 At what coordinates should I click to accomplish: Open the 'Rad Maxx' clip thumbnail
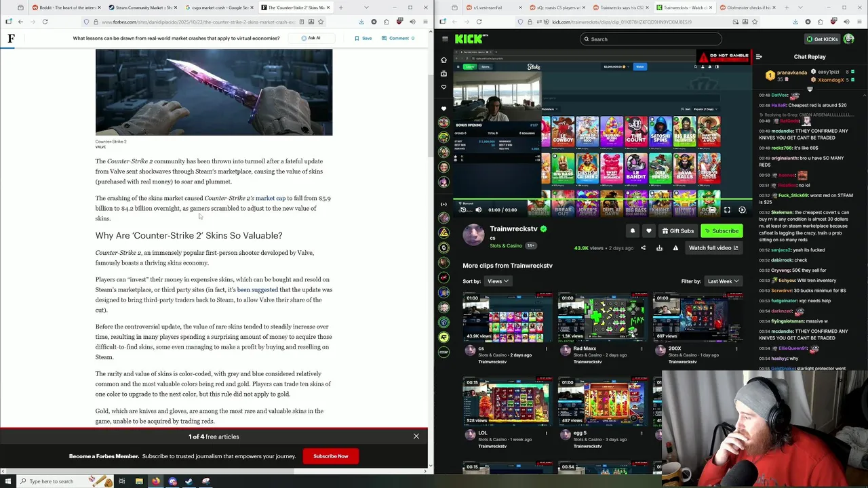tap(602, 318)
